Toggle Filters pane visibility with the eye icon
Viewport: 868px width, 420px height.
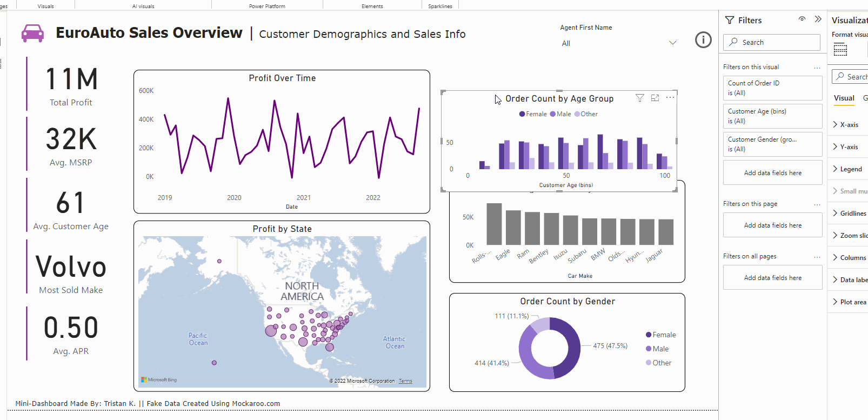pyautogui.click(x=802, y=19)
